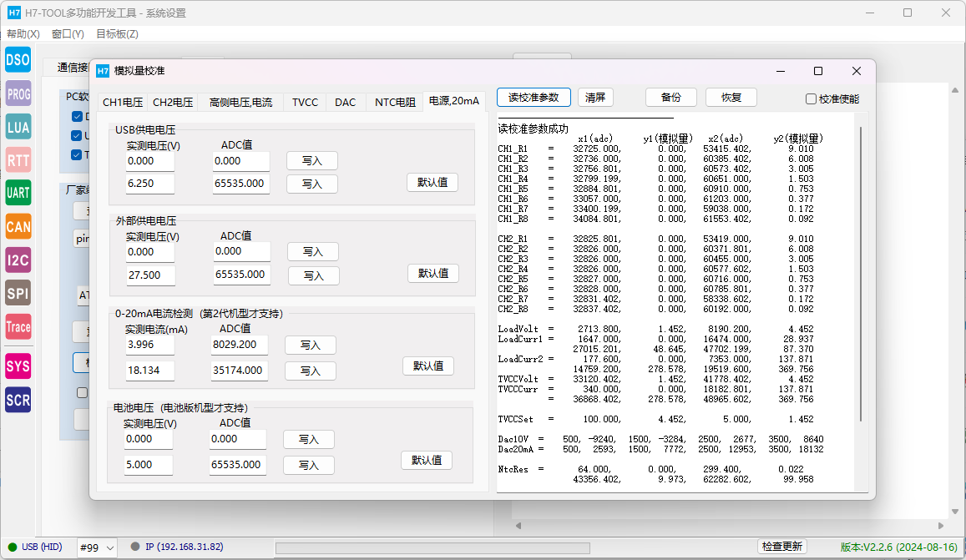This screenshot has width=966, height=560.
Task: Click the H7 logo in calibration dialog title
Action: tap(103, 71)
